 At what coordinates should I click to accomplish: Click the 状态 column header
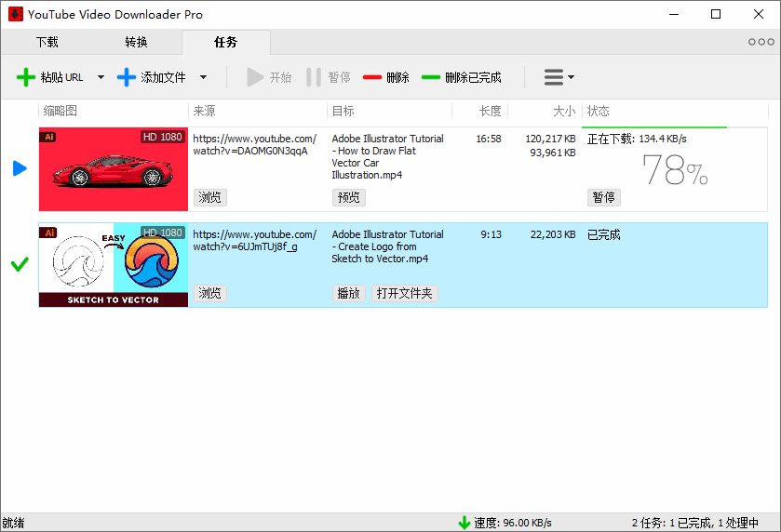pos(599,111)
